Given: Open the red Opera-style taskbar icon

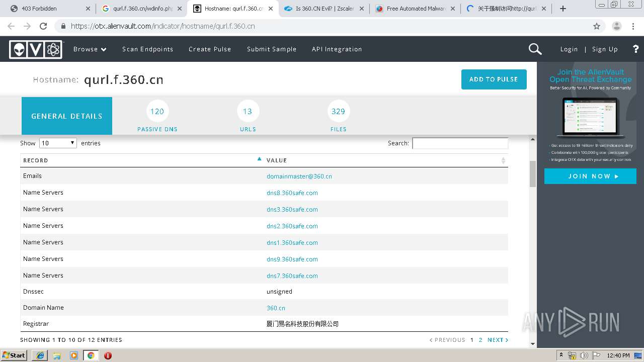Looking at the screenshot, I should point(108,355).
